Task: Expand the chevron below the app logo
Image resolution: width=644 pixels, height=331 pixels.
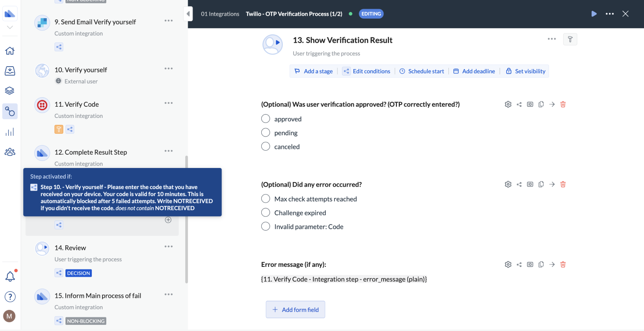Action: coord(10,27)
